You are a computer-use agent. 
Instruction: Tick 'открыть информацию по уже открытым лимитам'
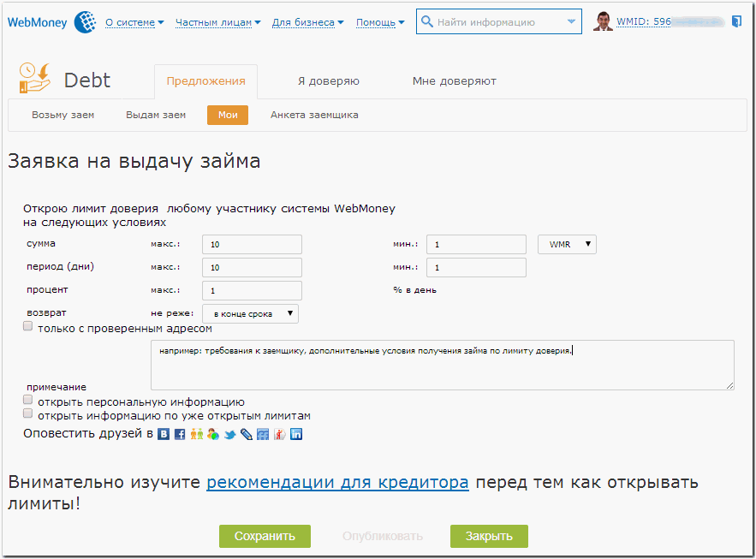click(x=28, y=413)
